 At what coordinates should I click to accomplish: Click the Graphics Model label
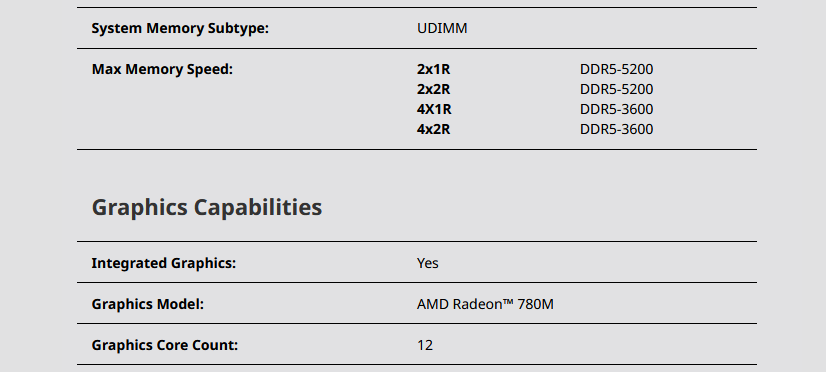(147, 305)
